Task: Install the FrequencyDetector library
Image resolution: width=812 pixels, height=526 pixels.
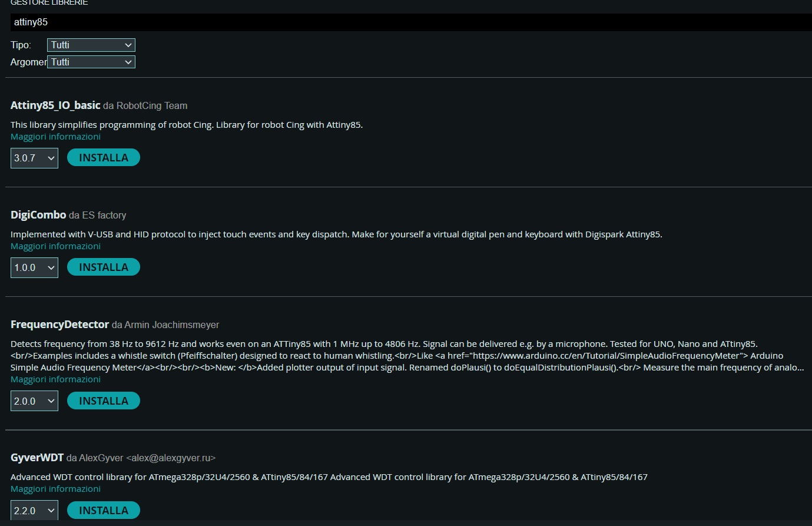Action: click(x=104, y=401)
